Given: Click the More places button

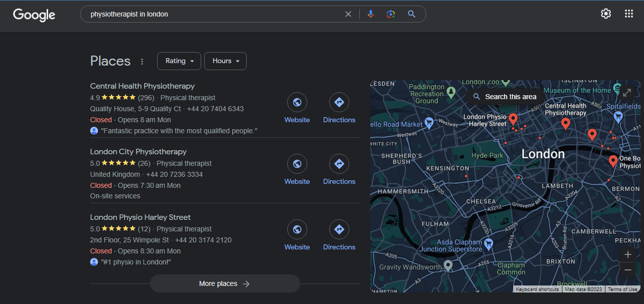Looking at the screenshot, I should point(225,283).
